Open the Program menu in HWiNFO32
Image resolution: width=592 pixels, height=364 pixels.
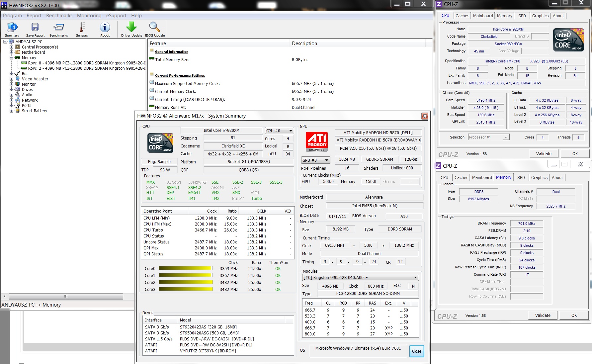point(12,16)
